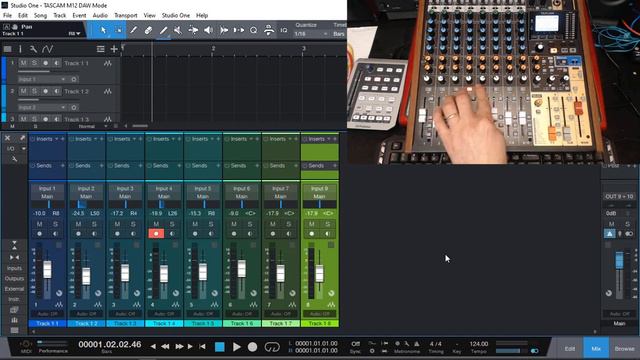Viewport: 640px width, 360px height.
Task: Click the Rewind transport button
Action: click(165, 347)
